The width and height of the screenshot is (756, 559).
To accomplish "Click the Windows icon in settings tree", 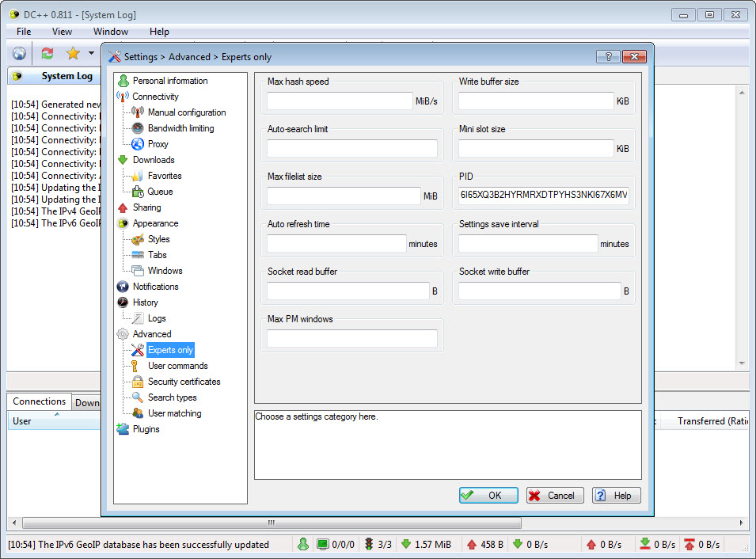I will (x=138, y=271).
